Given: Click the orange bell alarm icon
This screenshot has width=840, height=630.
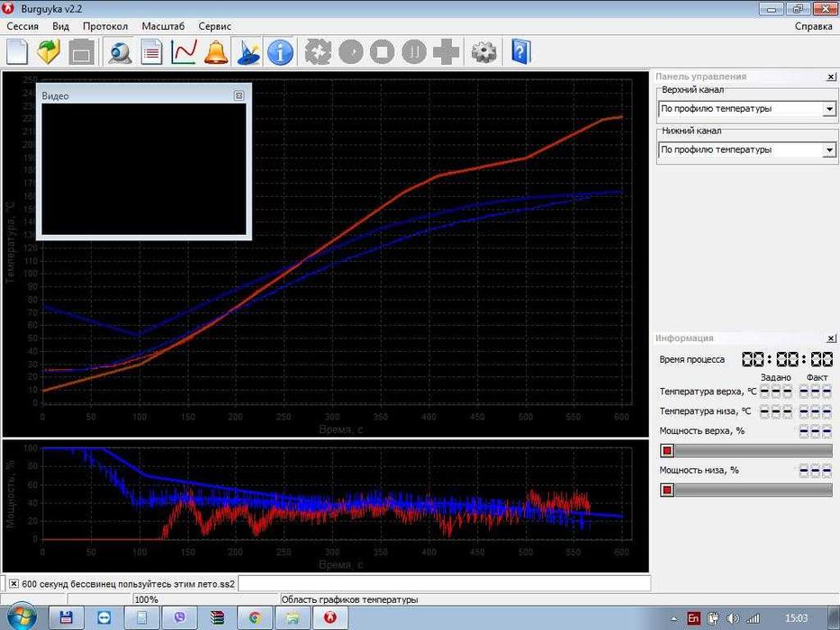Looking at the screenshot, I should (x=216, y=52).
